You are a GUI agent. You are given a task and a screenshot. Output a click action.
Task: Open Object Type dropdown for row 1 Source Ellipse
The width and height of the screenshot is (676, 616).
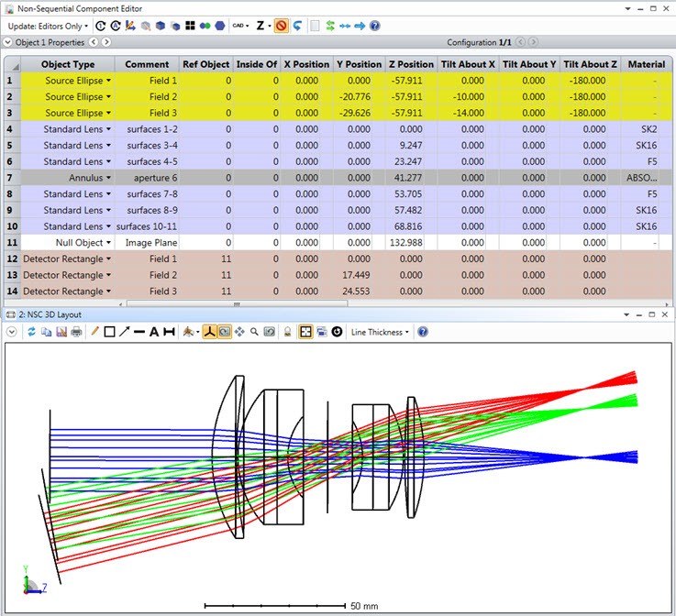(x=108, y=80)
